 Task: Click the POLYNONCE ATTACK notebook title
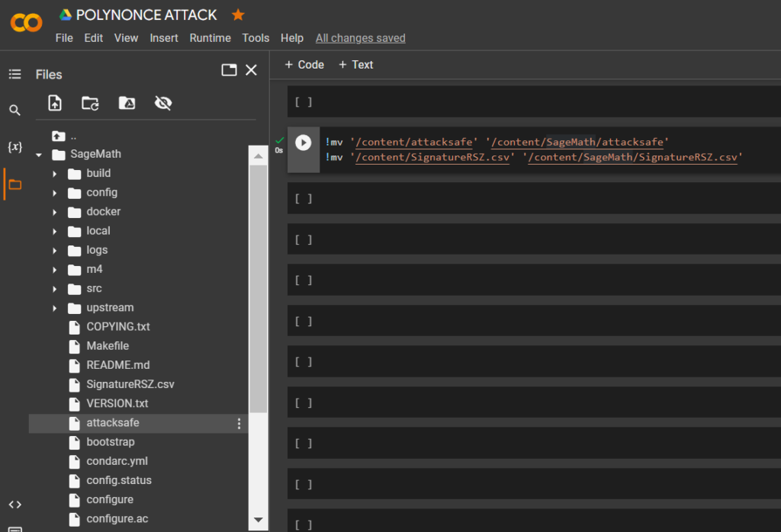(x=146, y=15)
